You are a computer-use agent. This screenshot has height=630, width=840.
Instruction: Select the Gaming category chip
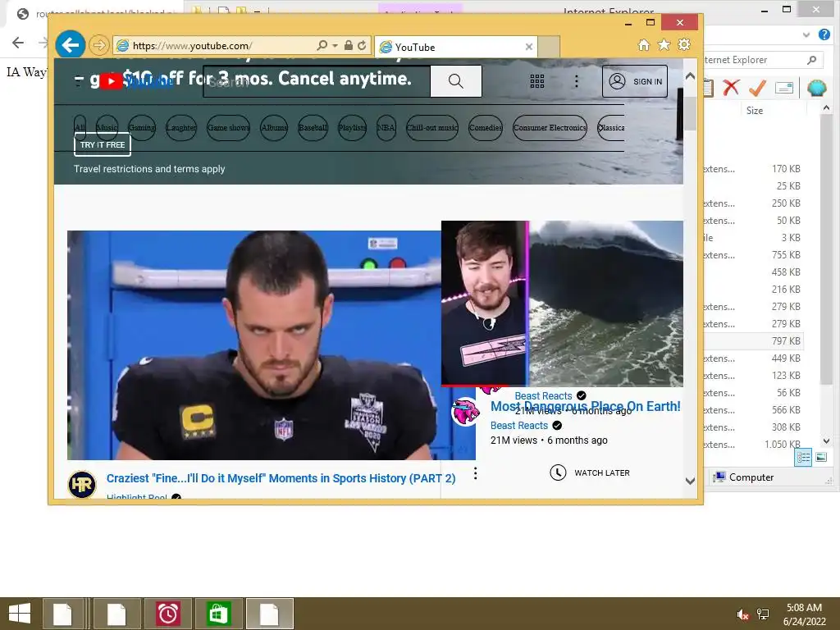[x=141, y=127]
